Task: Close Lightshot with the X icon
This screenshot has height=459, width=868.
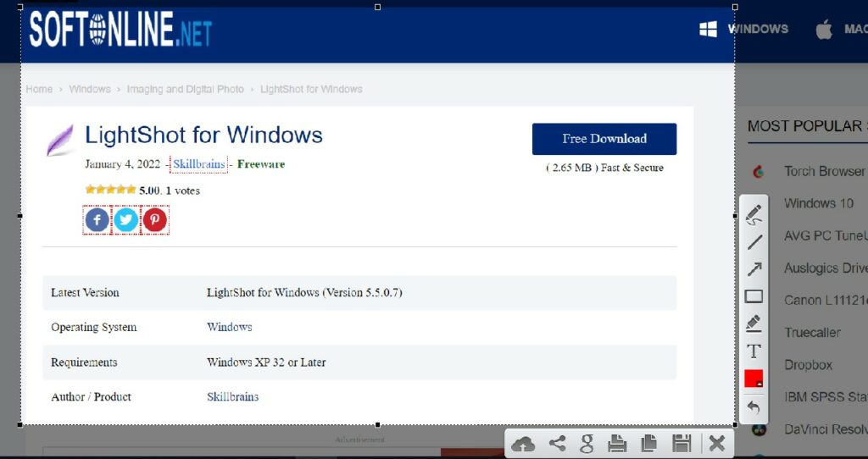Action: tap(717, 444)
